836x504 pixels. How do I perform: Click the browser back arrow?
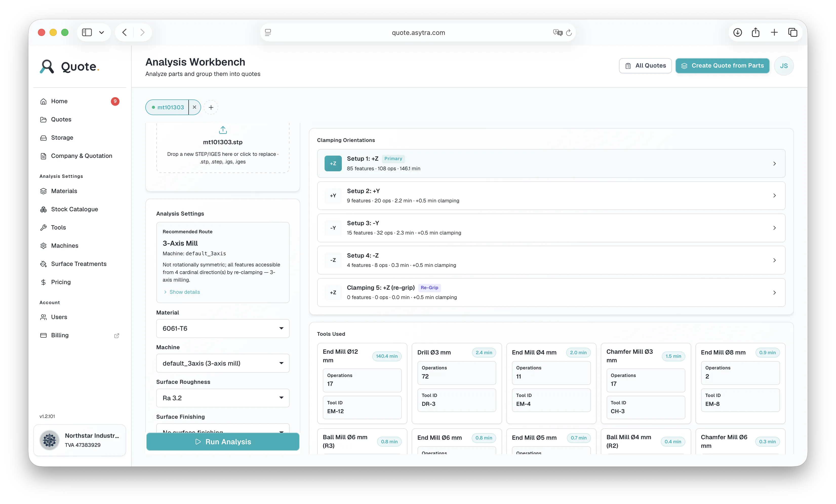click(125, 33)
